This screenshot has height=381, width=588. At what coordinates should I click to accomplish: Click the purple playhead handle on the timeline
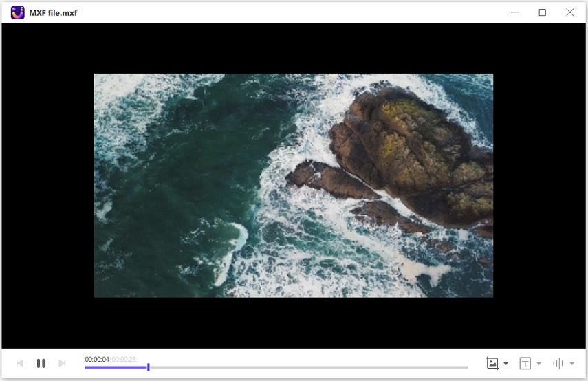tap(149, 367)
